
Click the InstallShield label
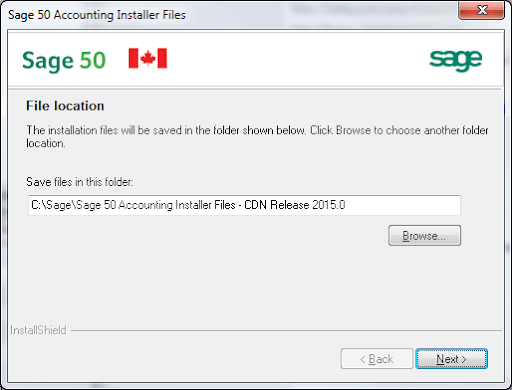coord(38,330)
